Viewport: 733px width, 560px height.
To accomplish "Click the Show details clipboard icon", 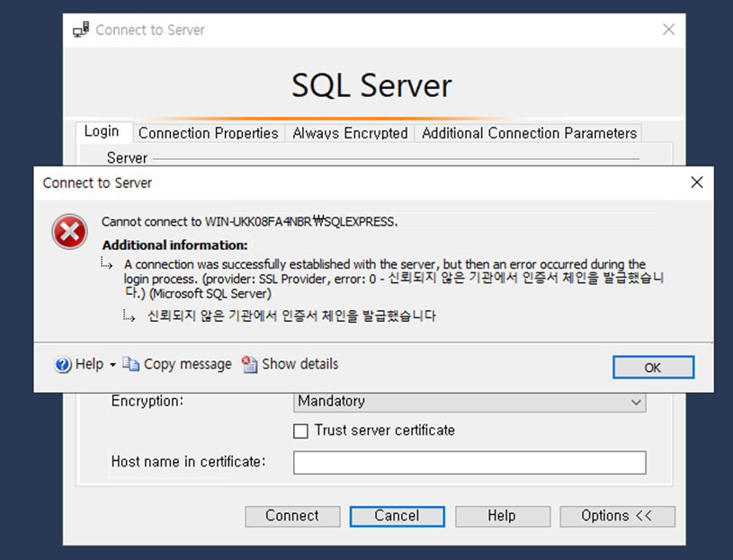I will coord(249,364).
